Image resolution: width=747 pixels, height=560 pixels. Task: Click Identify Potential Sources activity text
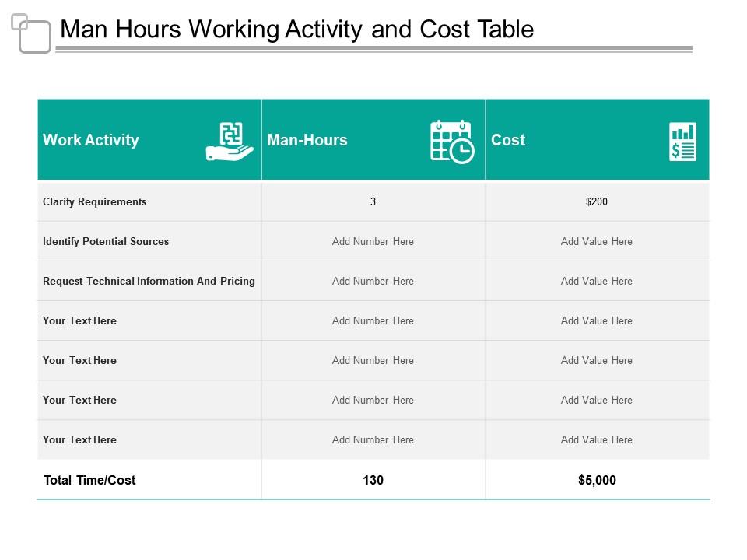(105, 241)
